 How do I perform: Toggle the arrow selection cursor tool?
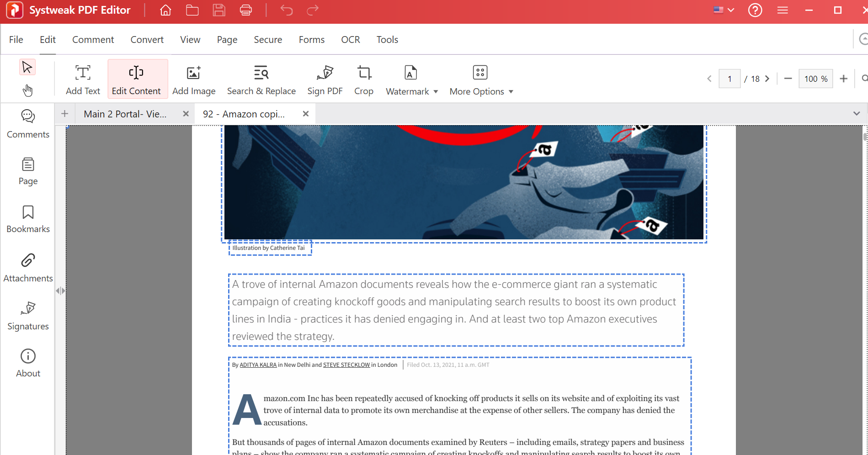(x=27, y=67)
